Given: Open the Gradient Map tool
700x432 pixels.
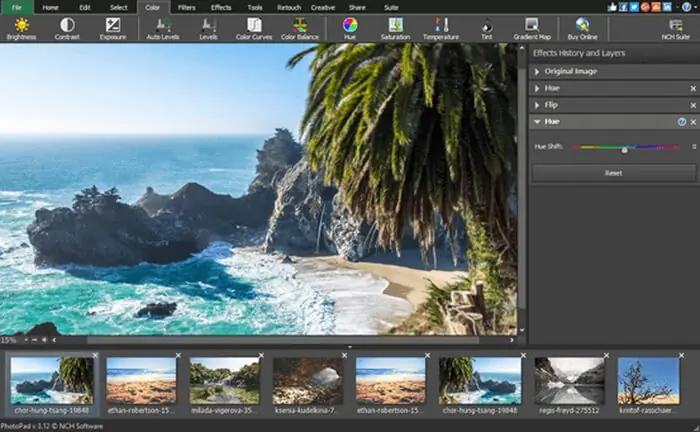Looking at the screenshot, I should coord(531,24).
